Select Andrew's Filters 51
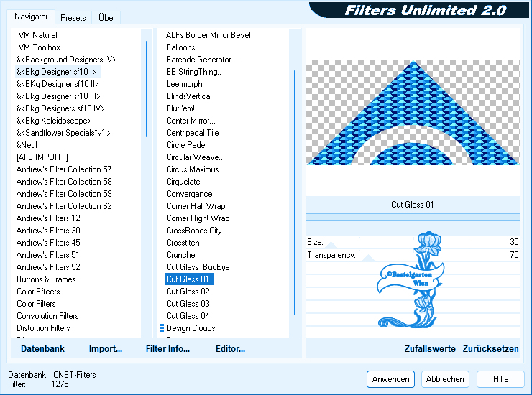 47,255
